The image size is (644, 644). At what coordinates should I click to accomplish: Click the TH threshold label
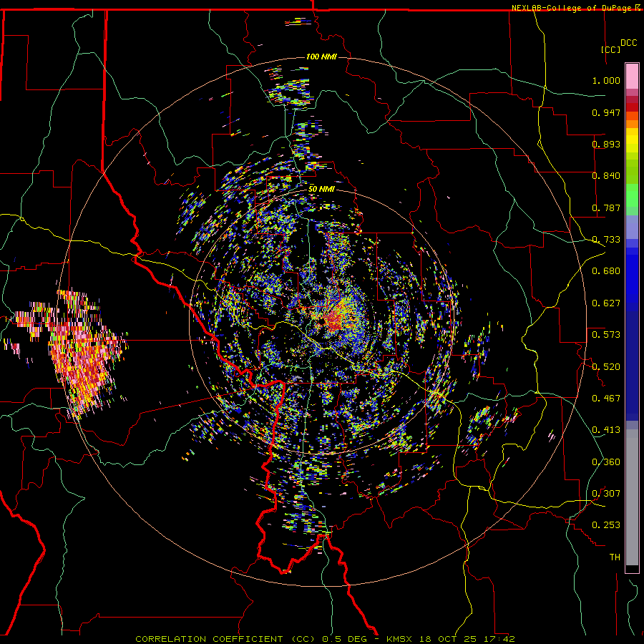click(615, 557)
